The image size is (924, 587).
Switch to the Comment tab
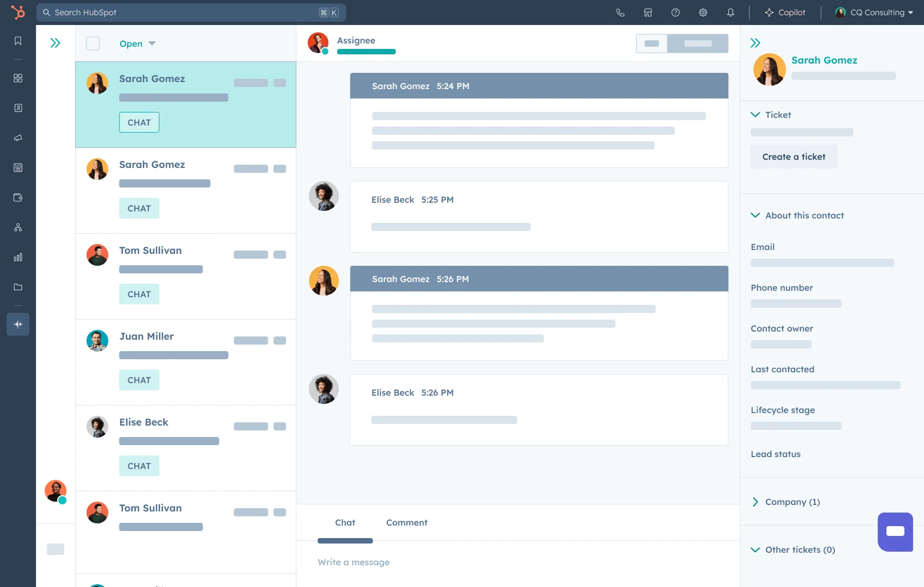coord(407,522)
